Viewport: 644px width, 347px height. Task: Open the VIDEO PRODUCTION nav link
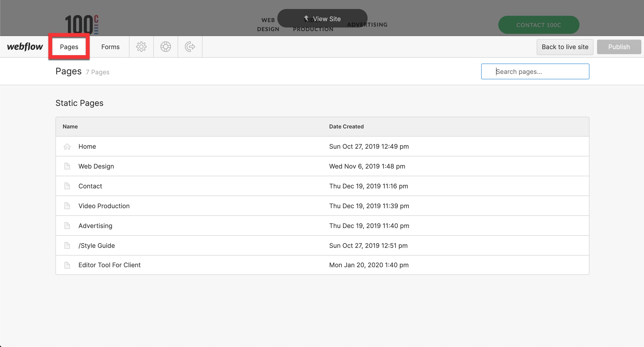313,25
